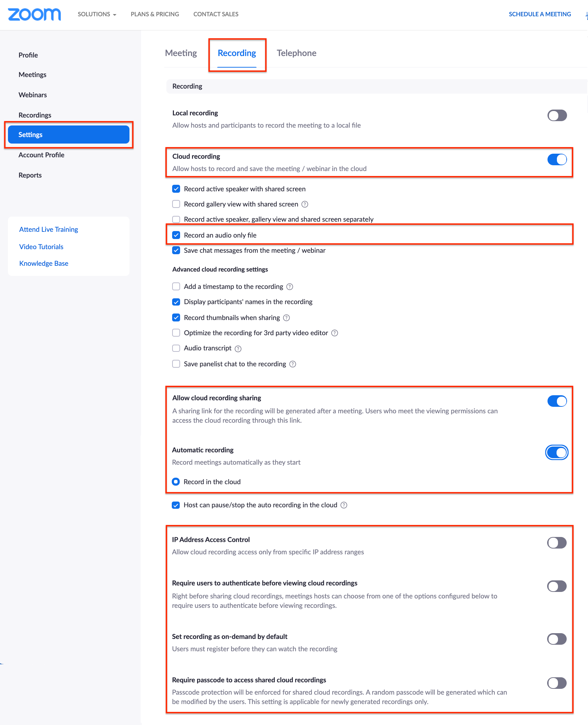Image resolution: width=588 pixels, height=725 pixels.
Task: Check the Audio transcript checkbox
Action: 176,348
